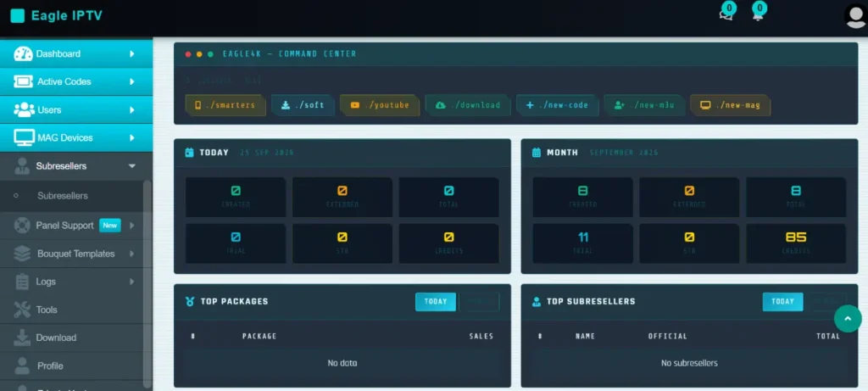Screen dimensions: 868x391
Task: Click the Eagle IPTV logo square
Action: point(18,16)
